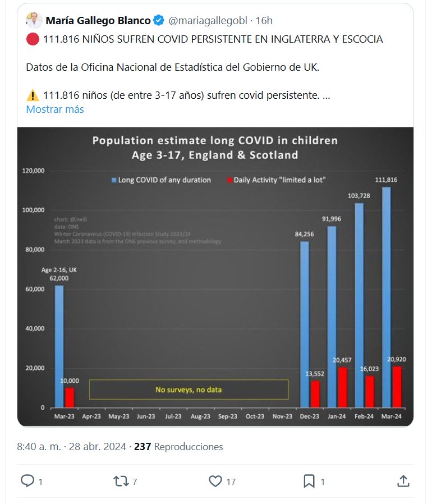Click the blue verified badge
The height and width of the screenshot is (504, 432).
159,21
